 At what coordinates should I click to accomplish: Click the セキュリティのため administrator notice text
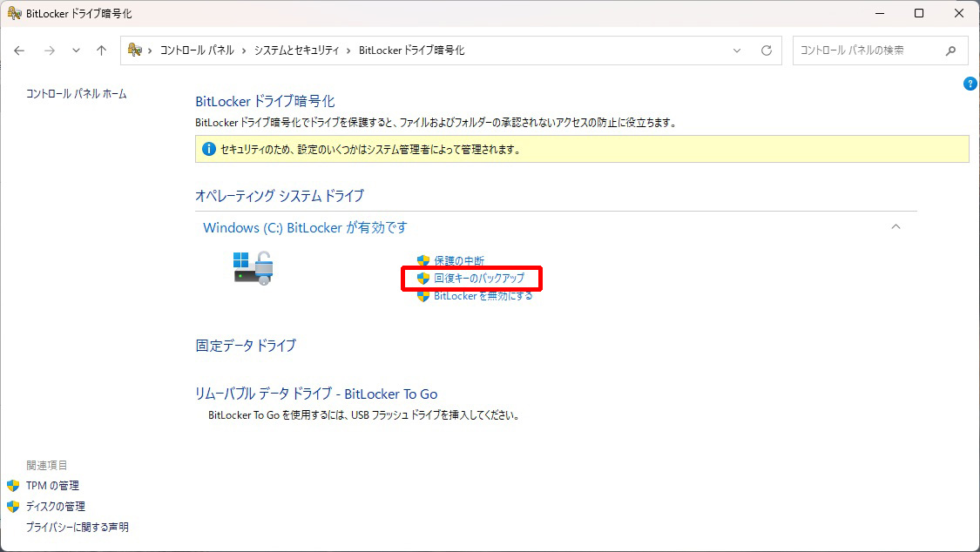coord(370,150)
